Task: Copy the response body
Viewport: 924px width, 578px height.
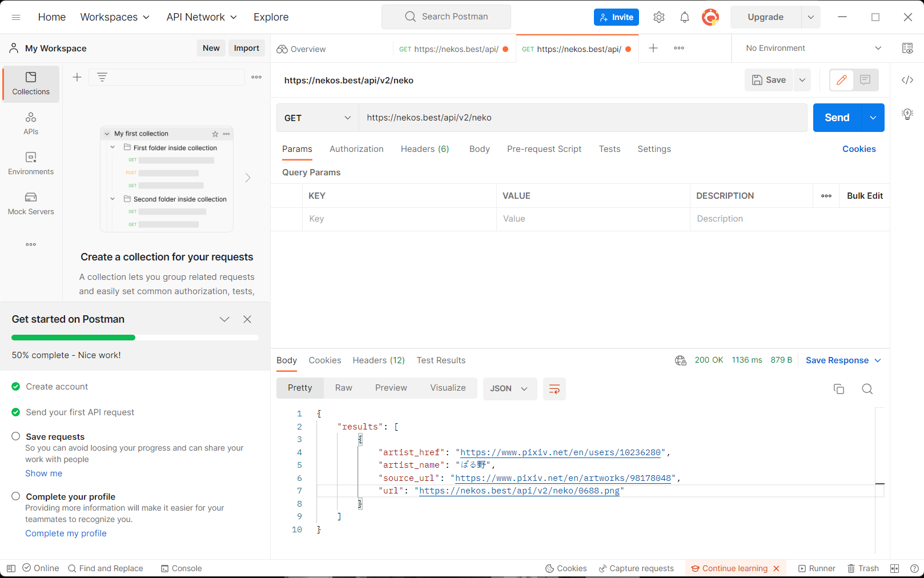Action: pyautogui.click(x=838, y=389)
